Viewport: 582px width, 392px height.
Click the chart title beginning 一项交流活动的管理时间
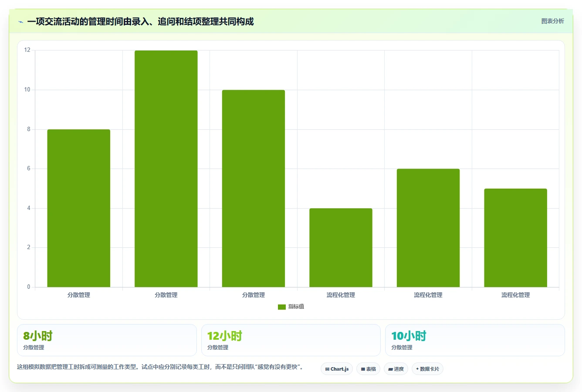pos(140,21)
